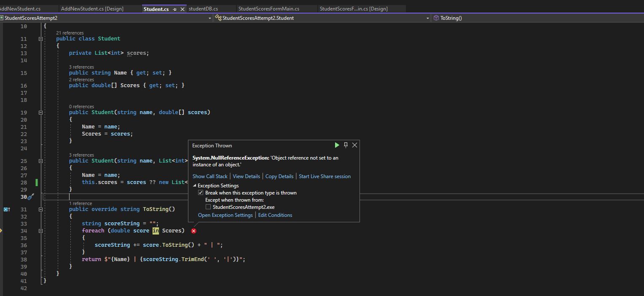
Task: Open the StudentScoresF...in.cs [Design] tab
Action: (x=354, y=8)
